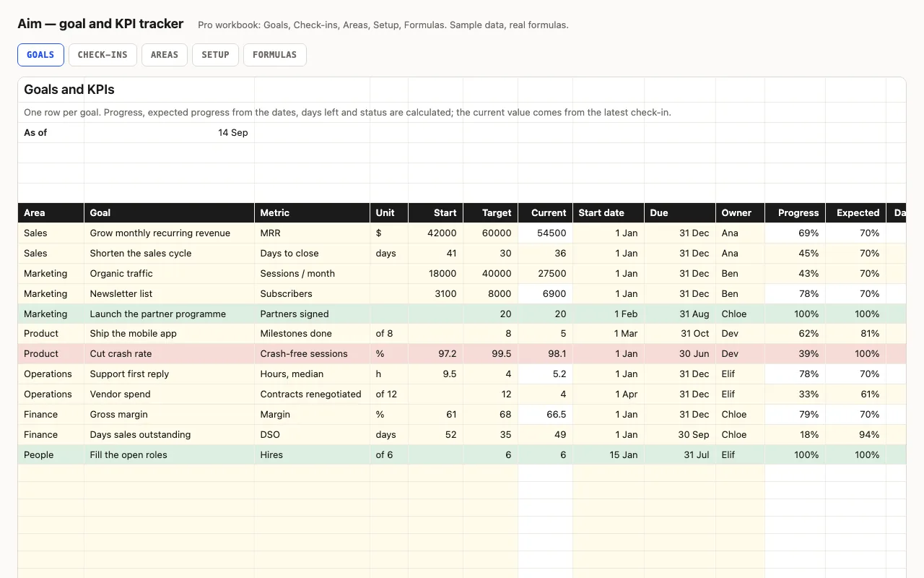Select 'Days sales outstanding' goal cell

click(170, 435)
